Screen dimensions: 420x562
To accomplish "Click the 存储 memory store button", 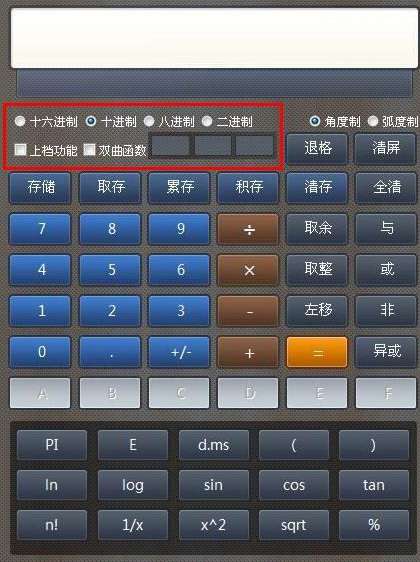I will pos(40,188).
